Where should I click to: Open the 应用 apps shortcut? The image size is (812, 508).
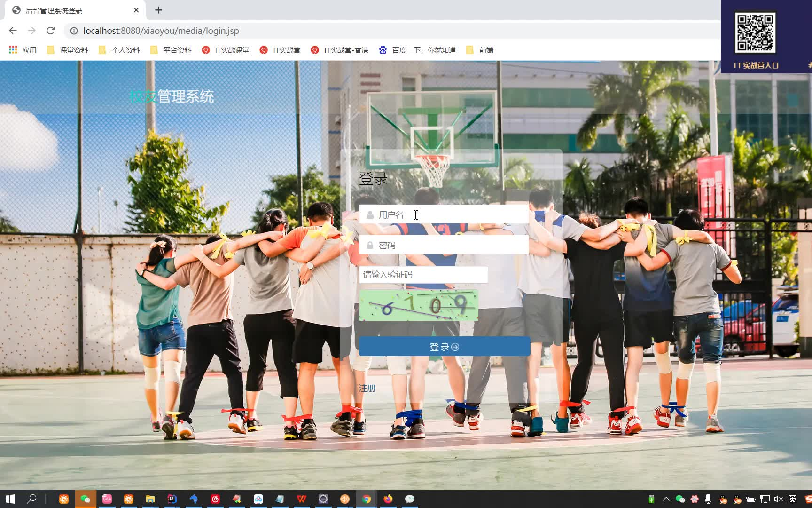(x=23, y=50)
